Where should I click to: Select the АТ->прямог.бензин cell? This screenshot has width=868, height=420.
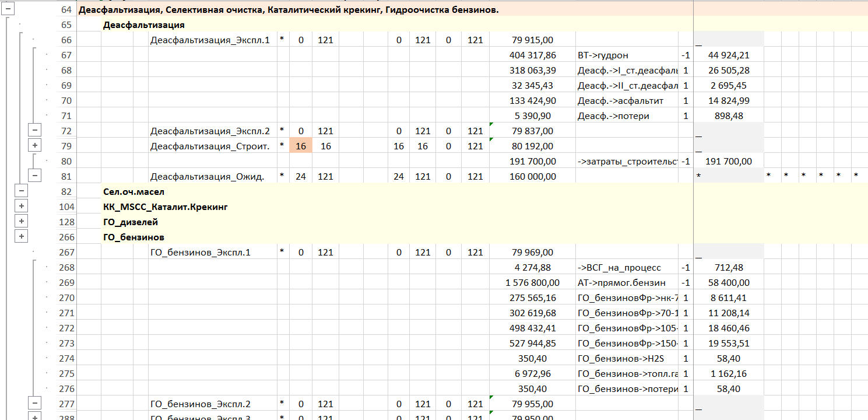(x=627, y=283)
